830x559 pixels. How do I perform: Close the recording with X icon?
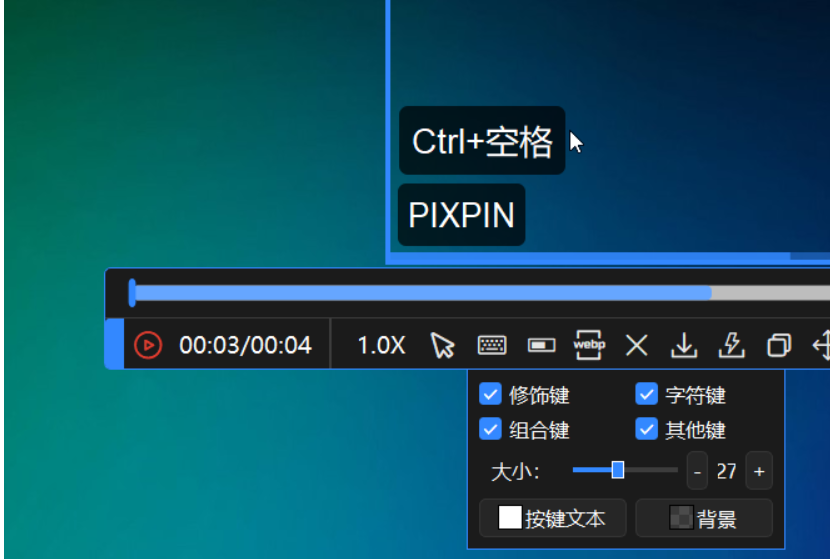tap(637, 346)
